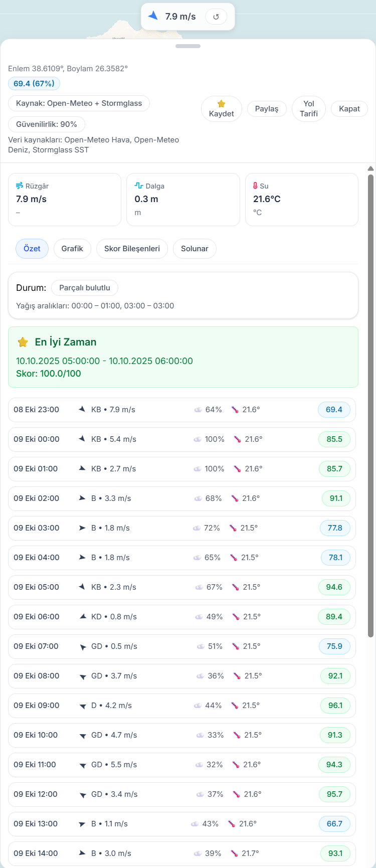The width and height of the screenshot is (376, 868).
Task: Open the Skor Bileşenleri tab
Action: click(x=132, y=249)
